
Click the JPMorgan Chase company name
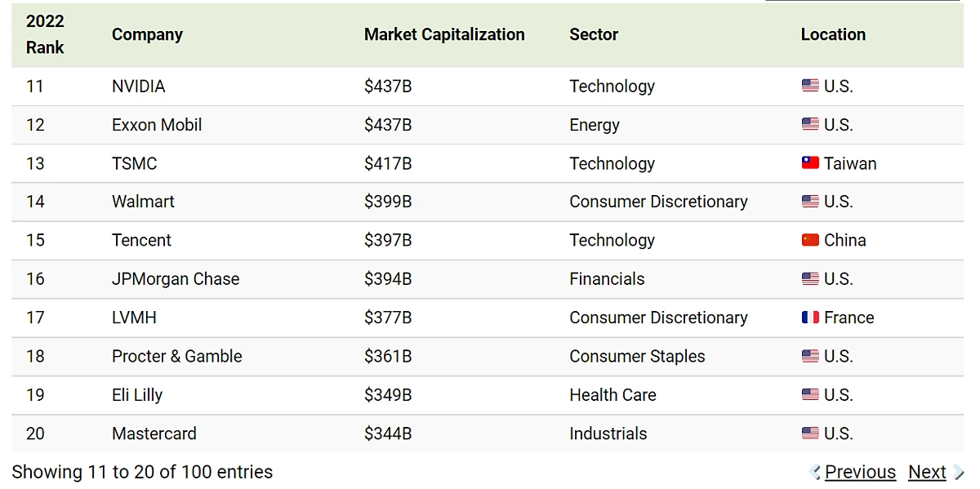pos(176,279)
